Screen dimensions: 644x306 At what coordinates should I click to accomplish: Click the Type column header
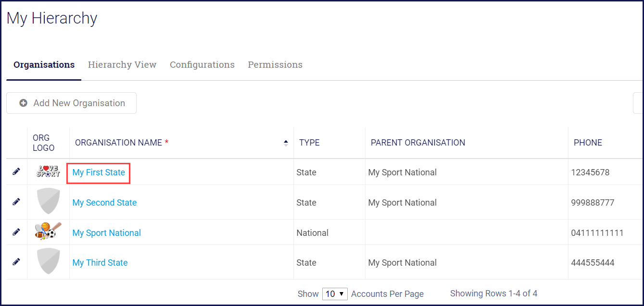coord(309,143)
